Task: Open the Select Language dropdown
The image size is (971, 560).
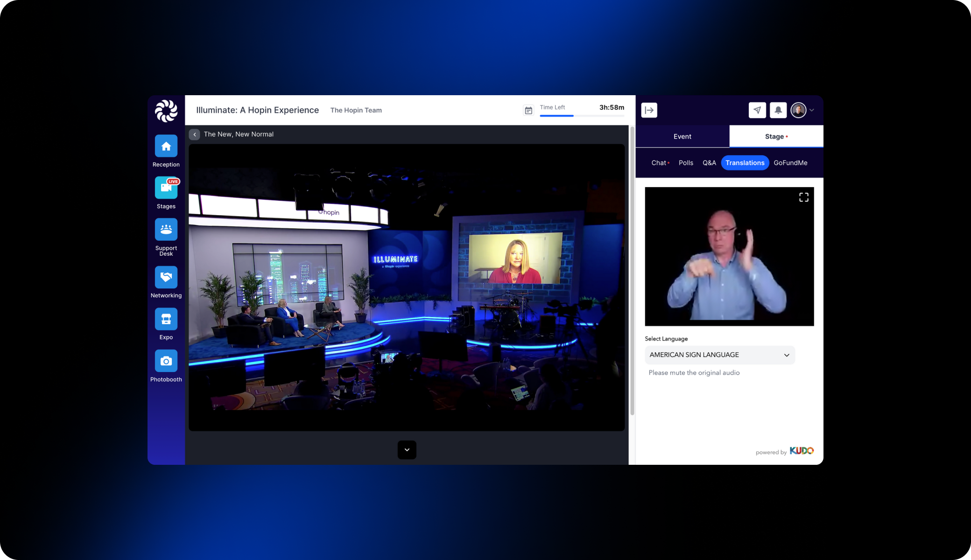Action: 719,355
